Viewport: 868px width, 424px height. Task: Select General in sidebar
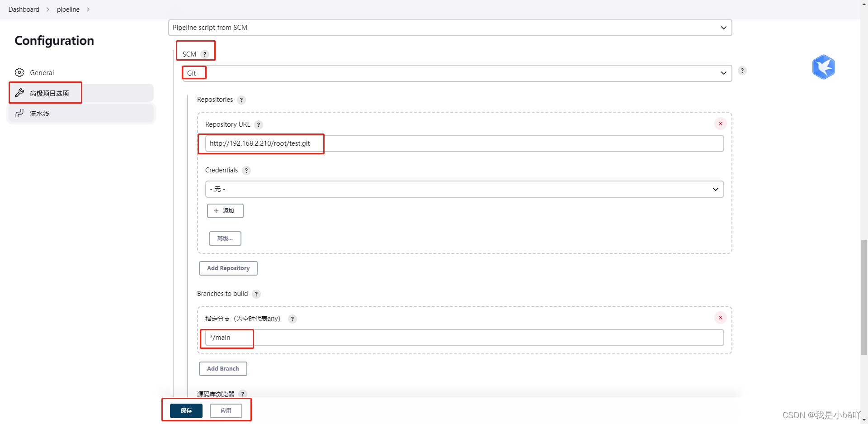(81, 72)
